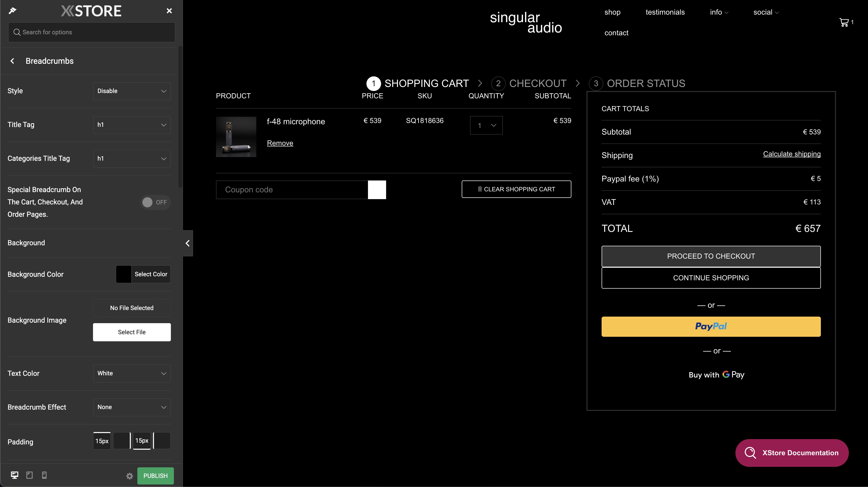The width and height of the screenshot is (868, 487).
Task: Open the Breadcrumb Effect dropdown
Action: (x=132, y=407)
